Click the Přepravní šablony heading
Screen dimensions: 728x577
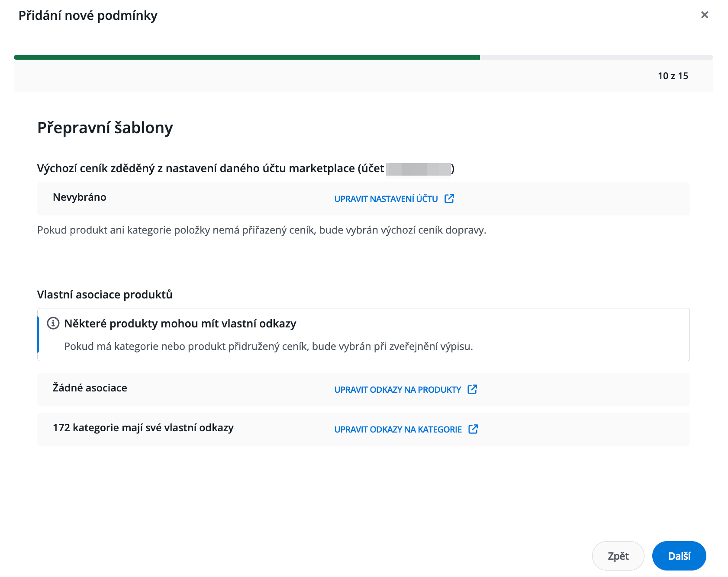pos(105,128)
